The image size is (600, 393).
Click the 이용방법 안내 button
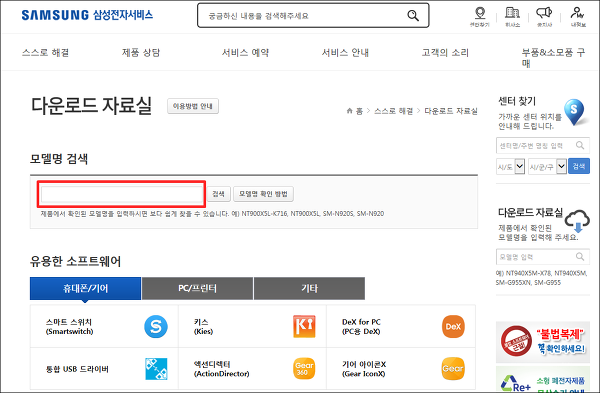click(193, 106)
